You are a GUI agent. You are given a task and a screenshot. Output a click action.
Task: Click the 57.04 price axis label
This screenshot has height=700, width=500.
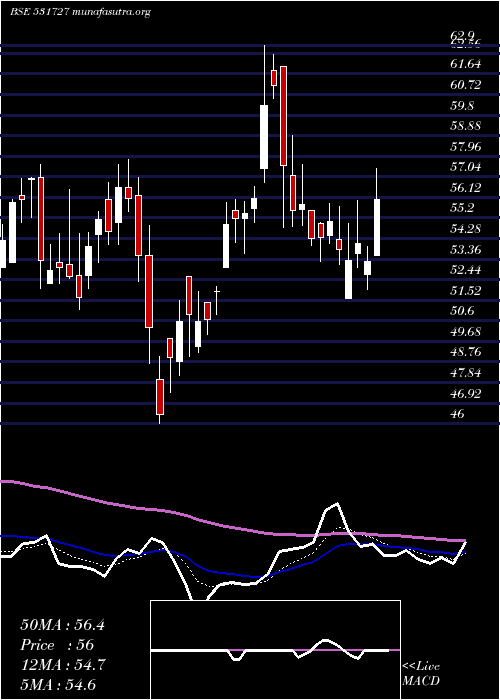466,167
